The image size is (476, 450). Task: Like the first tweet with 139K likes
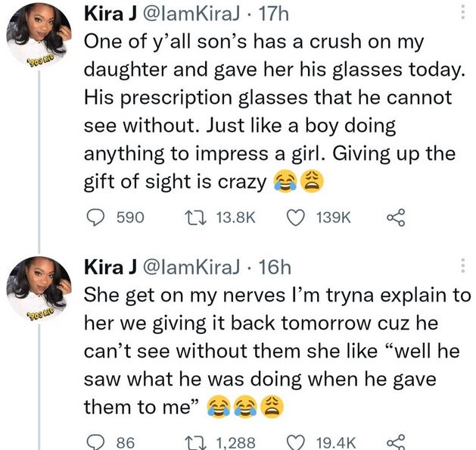click(295, 217)
